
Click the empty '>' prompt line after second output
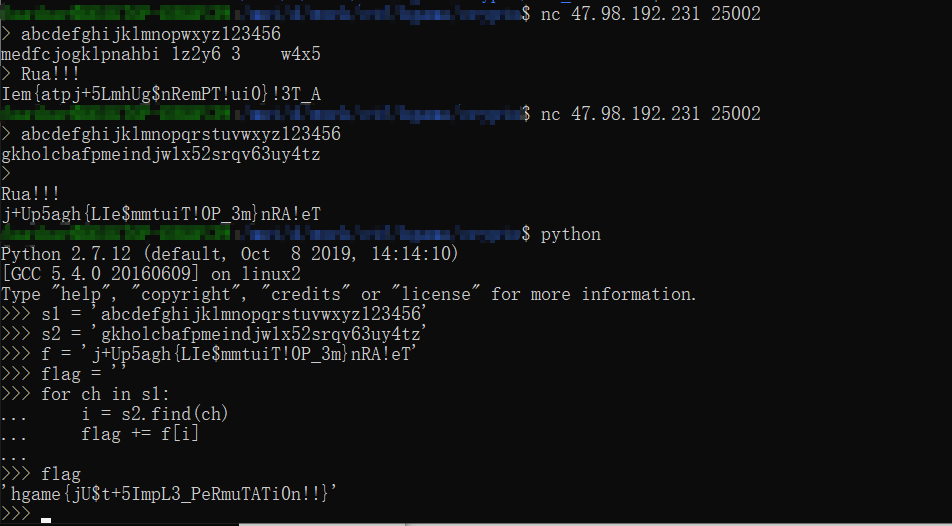tap(6, 174)
